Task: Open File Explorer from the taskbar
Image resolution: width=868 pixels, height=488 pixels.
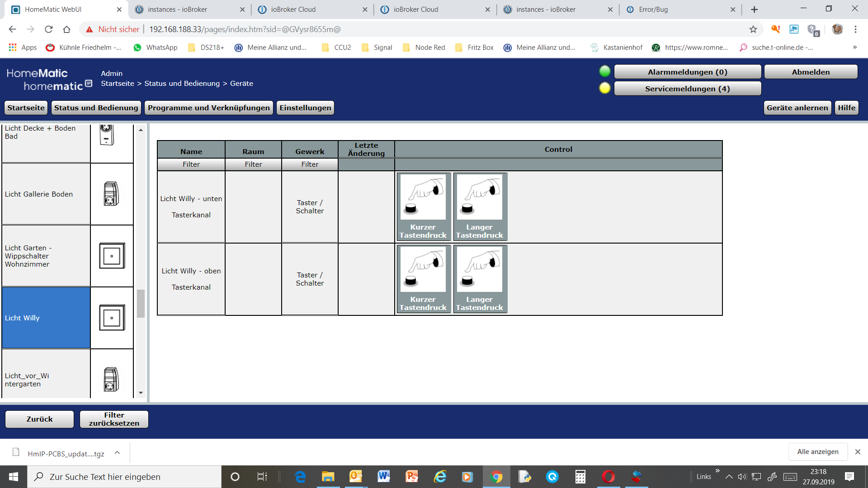Action: 328,477
